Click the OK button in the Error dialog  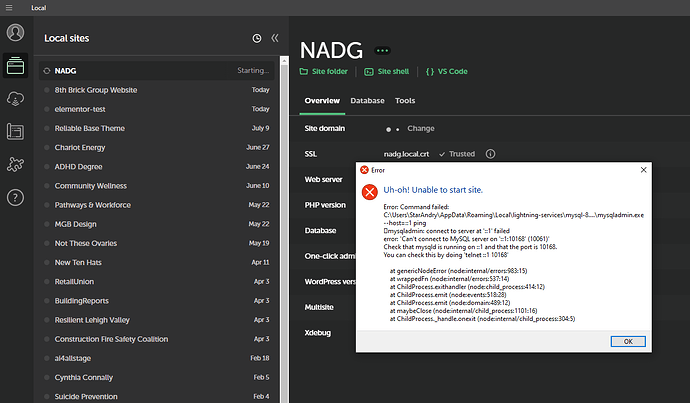[x=628, y=341]
